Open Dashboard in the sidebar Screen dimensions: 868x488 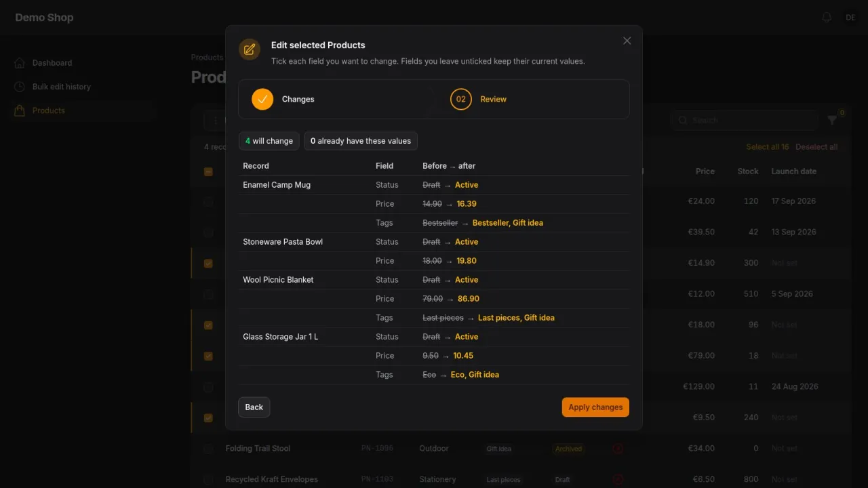pyautogui.click(x=84, y=63)
